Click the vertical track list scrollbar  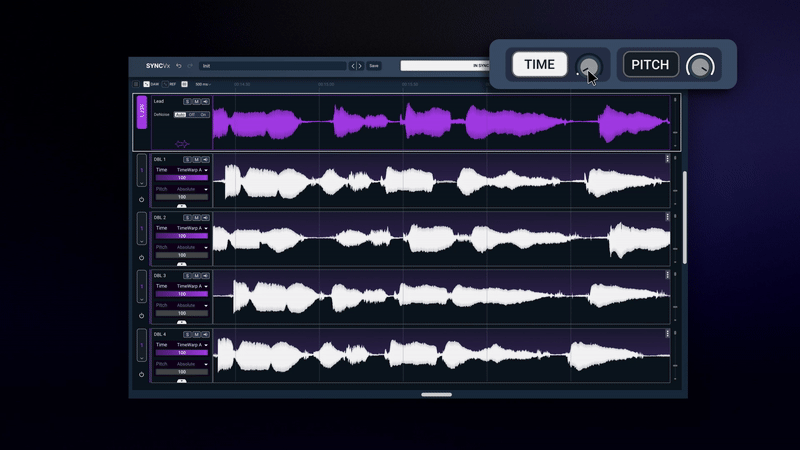(x=685, y=217)
